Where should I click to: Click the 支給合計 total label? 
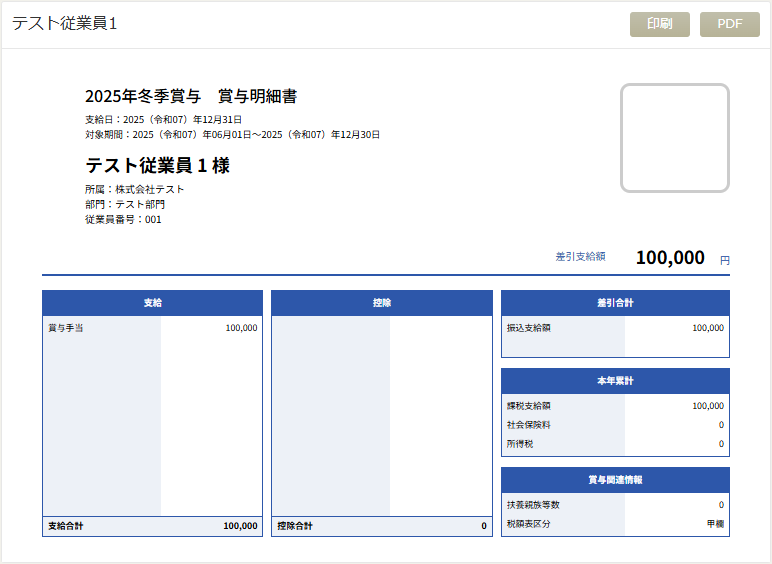[x=66, y=526]
